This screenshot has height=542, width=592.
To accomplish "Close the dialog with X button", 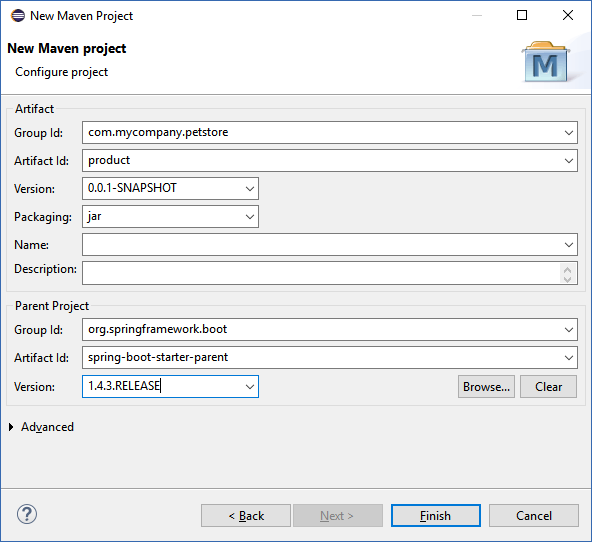I will click(568, 15).
